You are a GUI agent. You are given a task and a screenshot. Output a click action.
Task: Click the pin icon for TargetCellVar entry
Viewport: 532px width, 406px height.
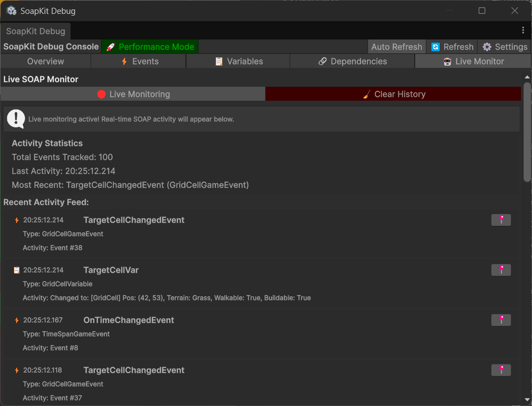click(x=500, y=270)
